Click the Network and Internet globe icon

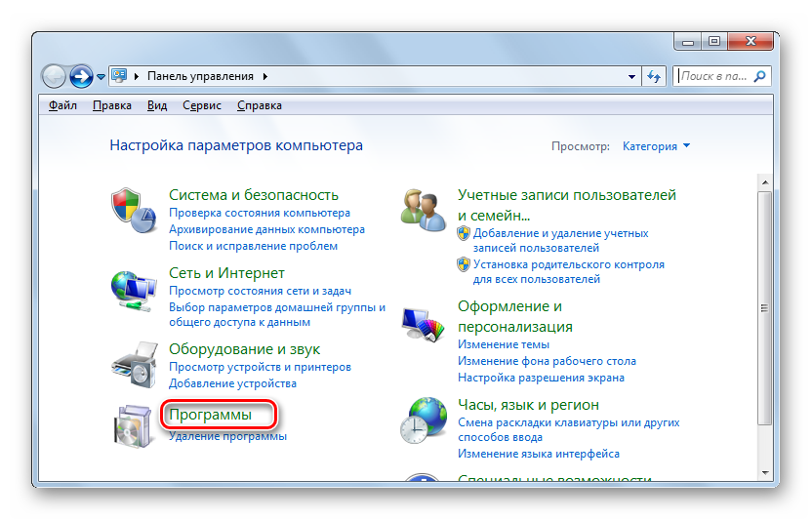pyautogui.click(x=133, y=290)
